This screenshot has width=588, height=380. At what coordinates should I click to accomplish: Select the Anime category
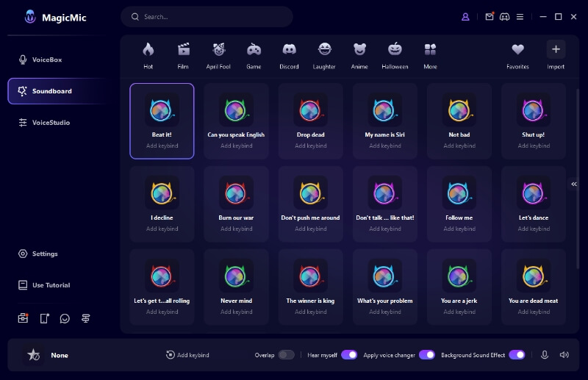tap(359, 56)
